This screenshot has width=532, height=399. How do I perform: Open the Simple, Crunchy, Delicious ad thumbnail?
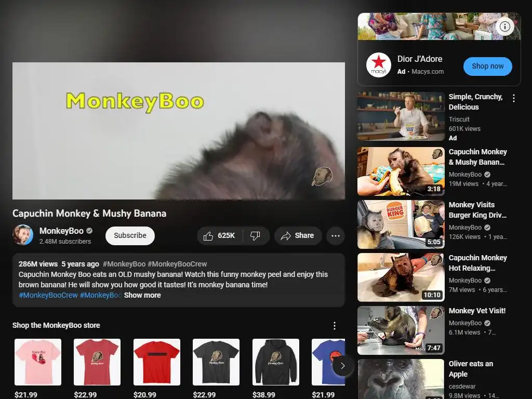(401, 116)
